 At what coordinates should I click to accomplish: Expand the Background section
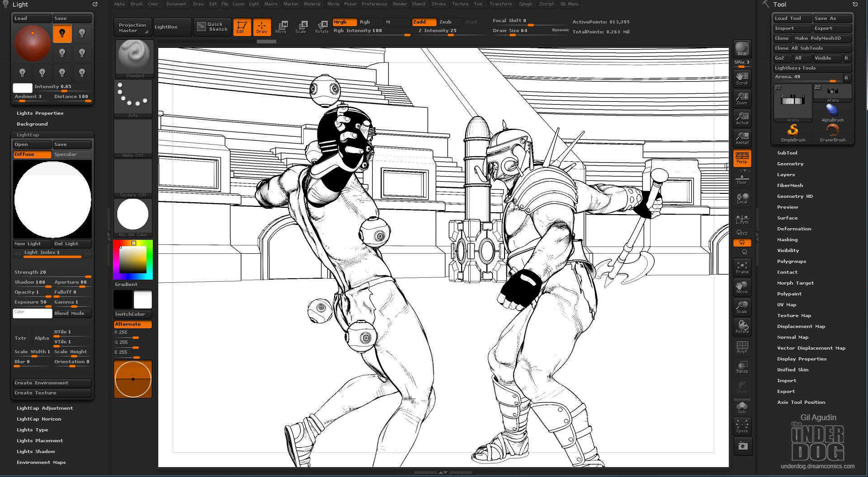pos(32,124)
